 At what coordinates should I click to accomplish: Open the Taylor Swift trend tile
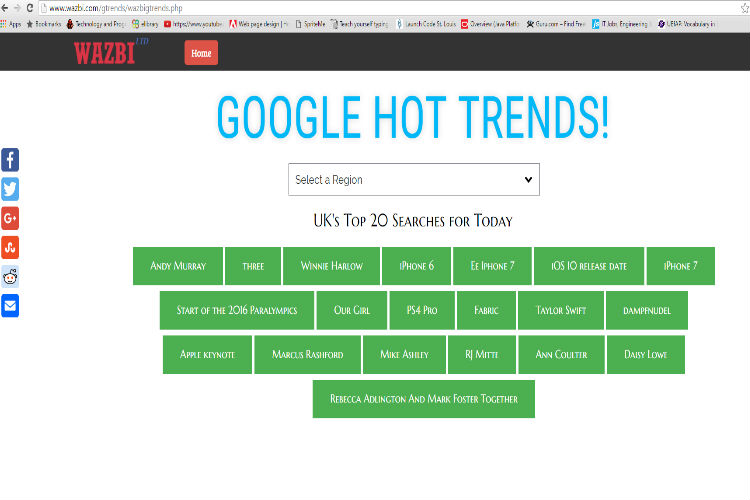coord(560,310)
